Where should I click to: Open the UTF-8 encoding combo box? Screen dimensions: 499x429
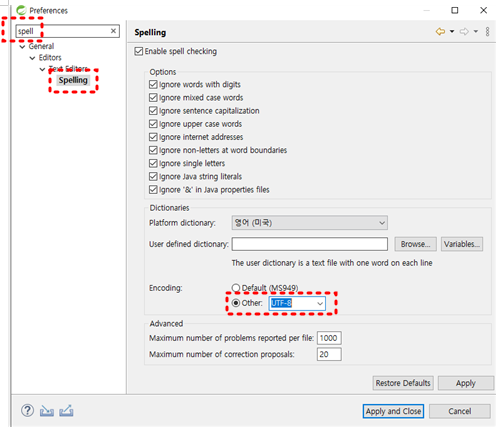(297, 303)
